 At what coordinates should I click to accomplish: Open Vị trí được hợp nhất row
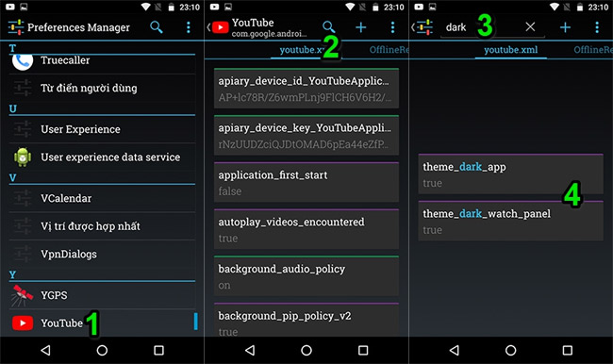click(102, 226)
